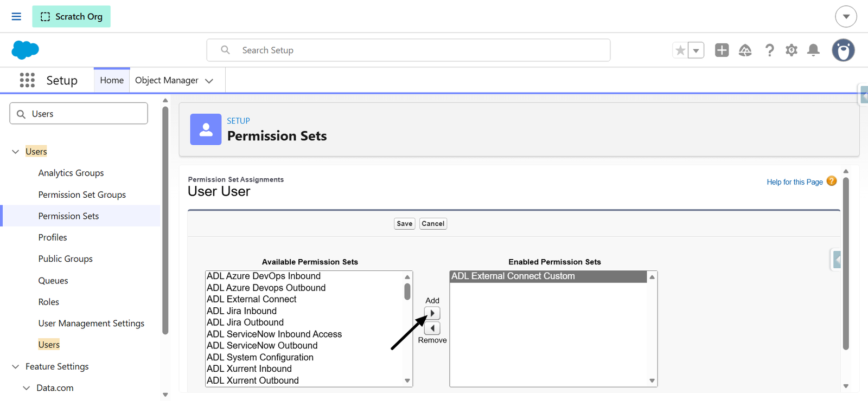Select Permission Sets in sidebar
Screen dimensions: 868x401
pyautogui.click(x=68, y=216)
